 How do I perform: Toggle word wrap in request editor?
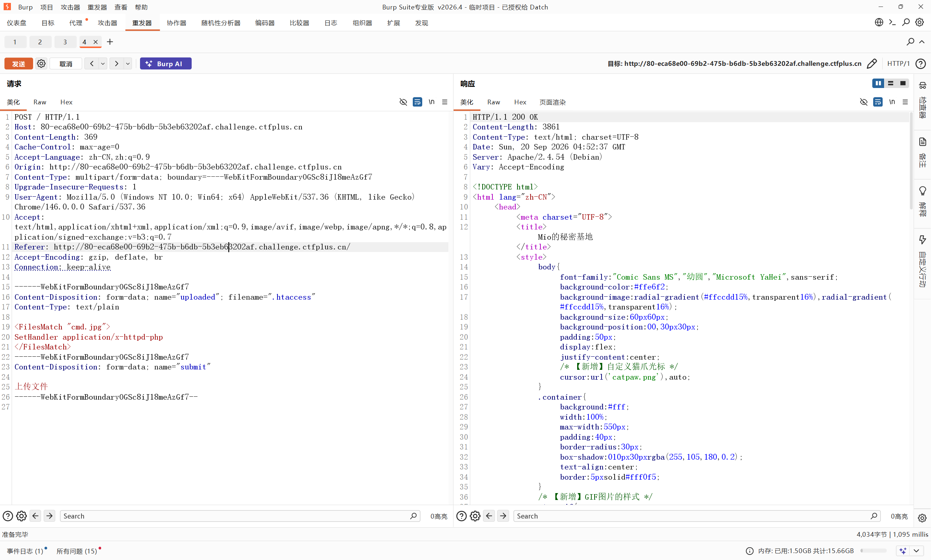point(417,102)
